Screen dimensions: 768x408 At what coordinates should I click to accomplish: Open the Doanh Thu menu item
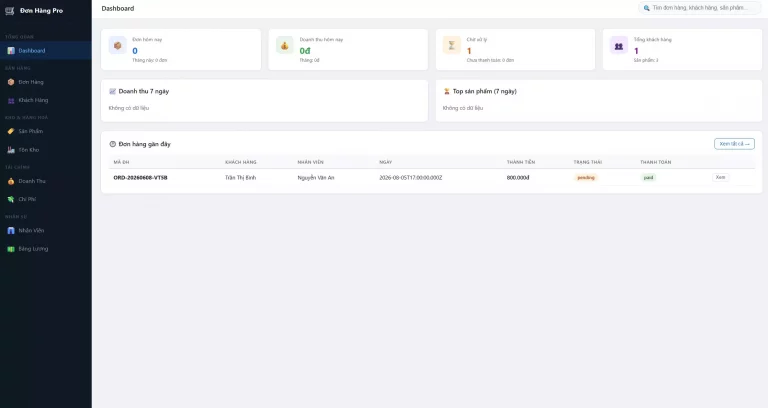pos(46,181)
